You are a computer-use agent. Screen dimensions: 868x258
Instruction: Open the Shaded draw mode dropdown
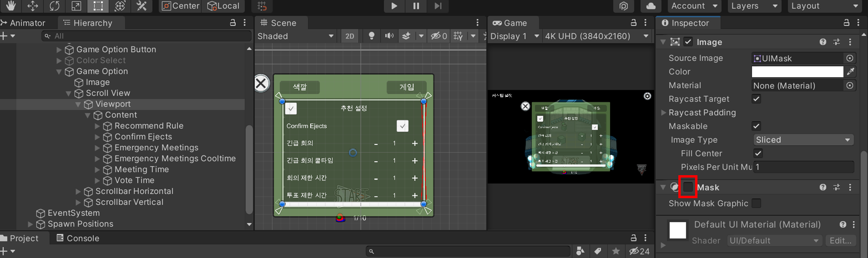(296, 36)
